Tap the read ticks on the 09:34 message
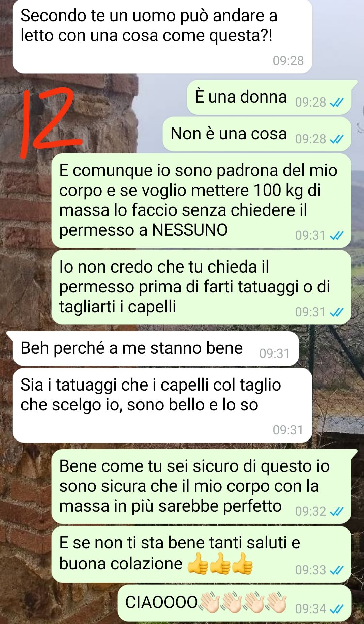This screenshot has width=364, height=624. pos(336,609)
